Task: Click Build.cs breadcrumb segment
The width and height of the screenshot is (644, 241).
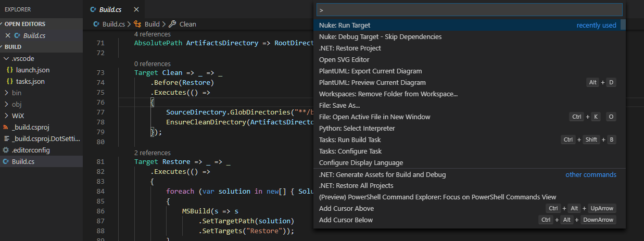Action: point(113,24)
